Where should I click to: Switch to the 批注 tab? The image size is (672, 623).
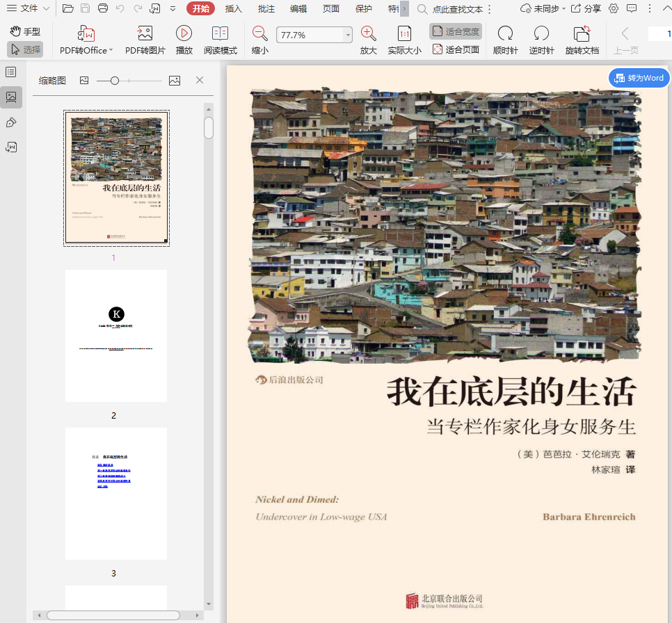[266, 8]
